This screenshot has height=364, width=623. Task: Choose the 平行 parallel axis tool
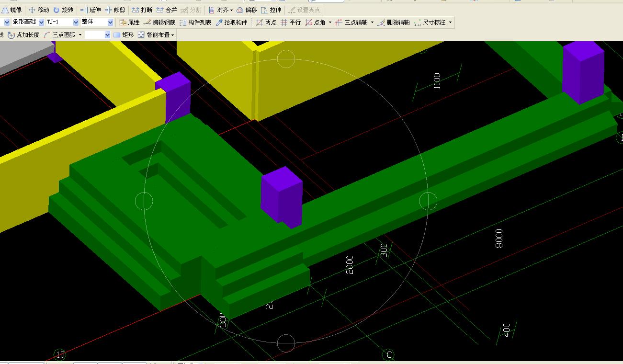291,22
